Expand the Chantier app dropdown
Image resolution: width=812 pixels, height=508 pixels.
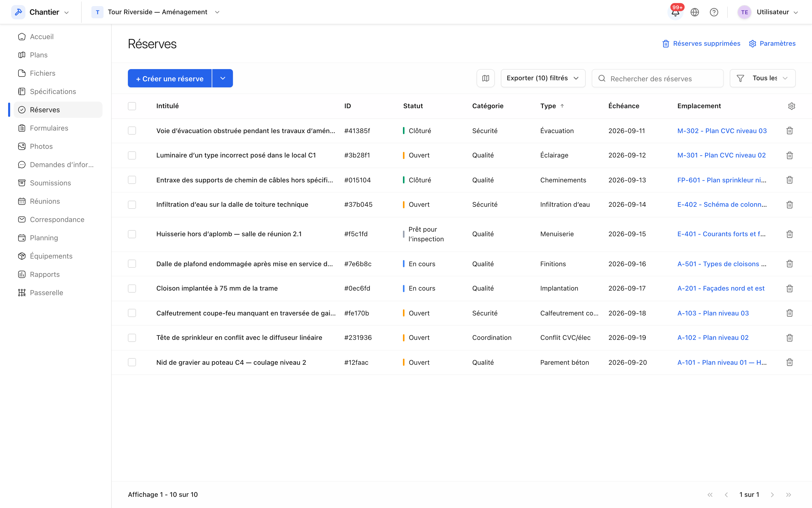[66, 12]
